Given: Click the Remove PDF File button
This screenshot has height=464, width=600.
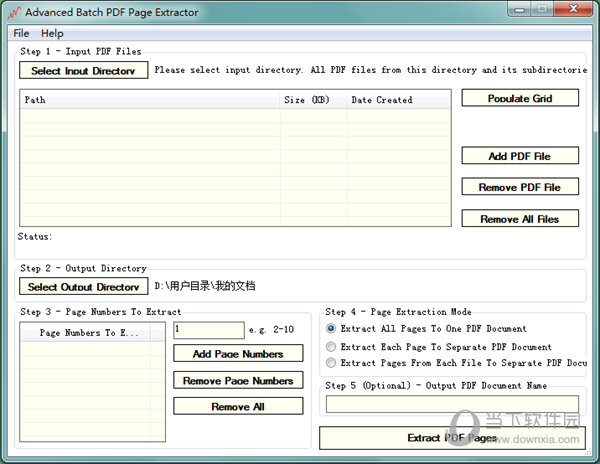Looking at the screenshot, I should point(520,187).
